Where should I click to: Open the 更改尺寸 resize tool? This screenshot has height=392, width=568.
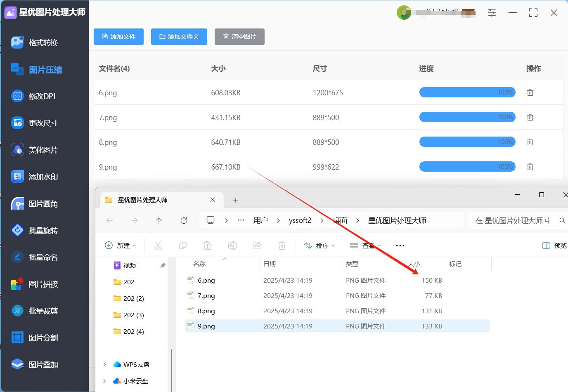(35, 123)
